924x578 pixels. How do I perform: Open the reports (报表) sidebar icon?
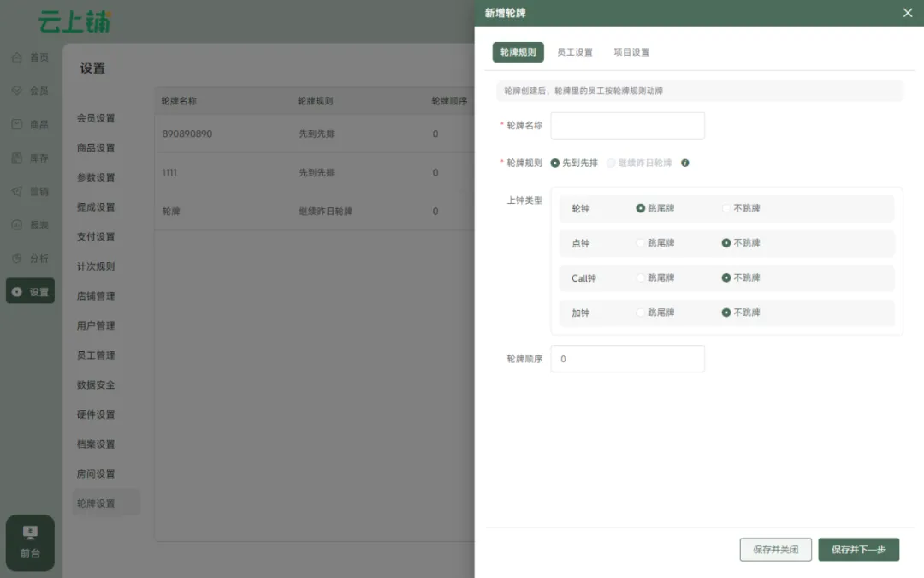[16, 224]
